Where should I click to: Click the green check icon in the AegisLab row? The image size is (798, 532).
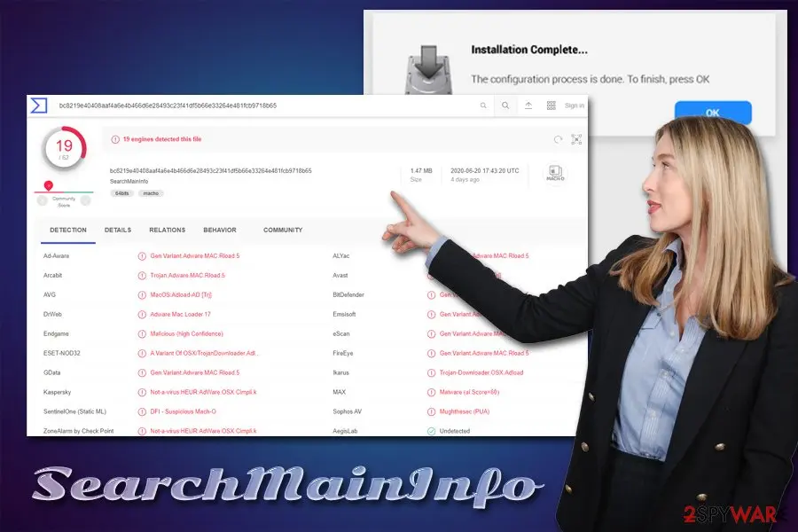click(431, 431)
